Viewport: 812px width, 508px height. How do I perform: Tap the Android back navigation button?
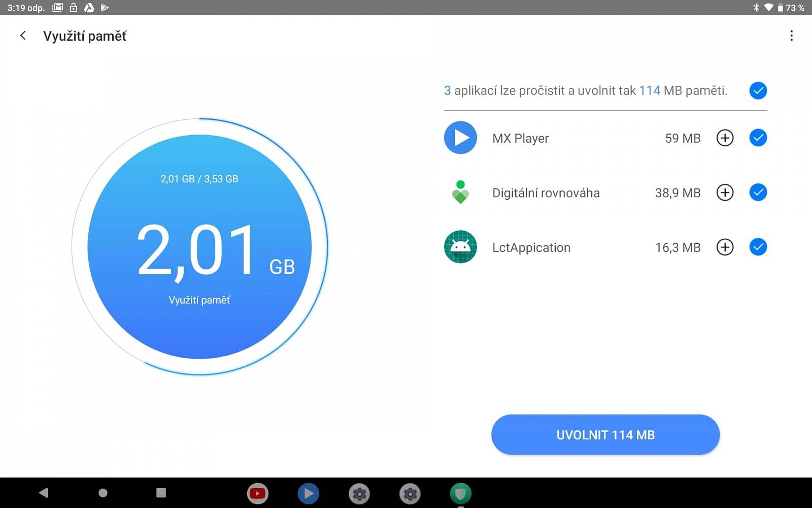coord(44,493)
